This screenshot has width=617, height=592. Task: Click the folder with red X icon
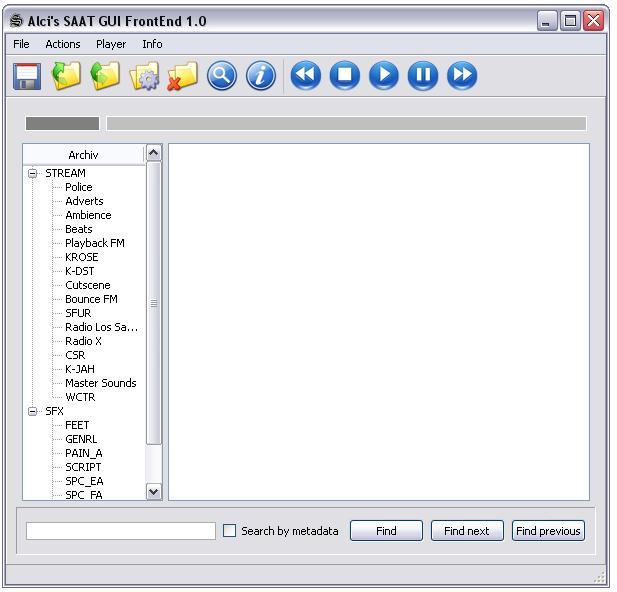coord(182,76)
